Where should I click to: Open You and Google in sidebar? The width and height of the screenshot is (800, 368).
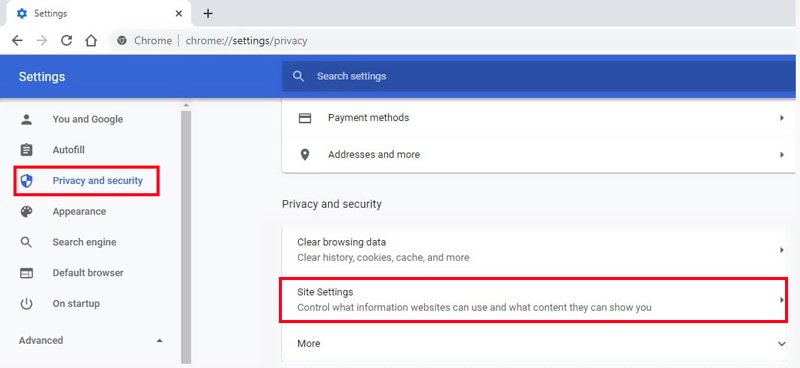88,119
